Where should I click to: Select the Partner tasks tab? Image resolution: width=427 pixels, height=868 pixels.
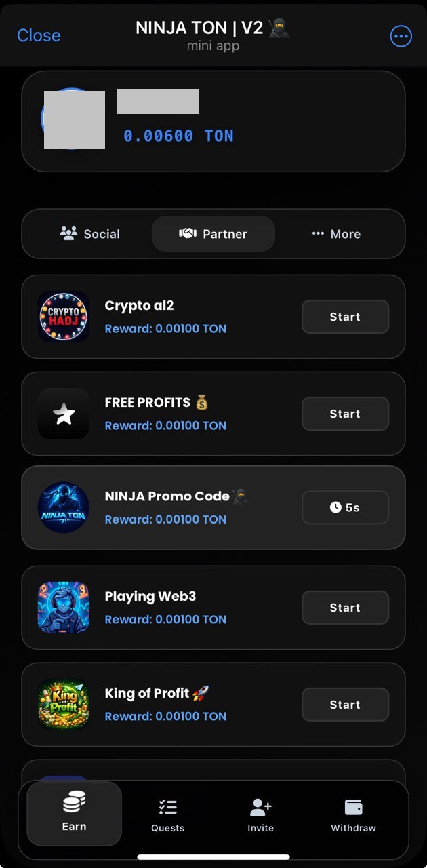coord(213,234)
